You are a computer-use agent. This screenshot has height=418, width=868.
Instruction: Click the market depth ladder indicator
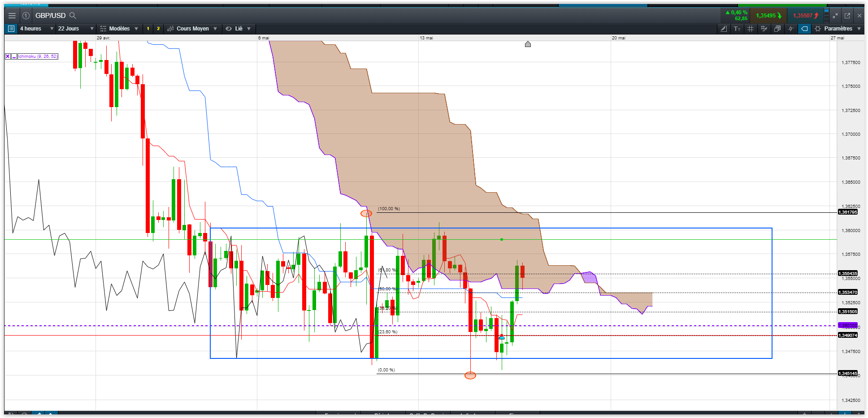click(827, 16)
